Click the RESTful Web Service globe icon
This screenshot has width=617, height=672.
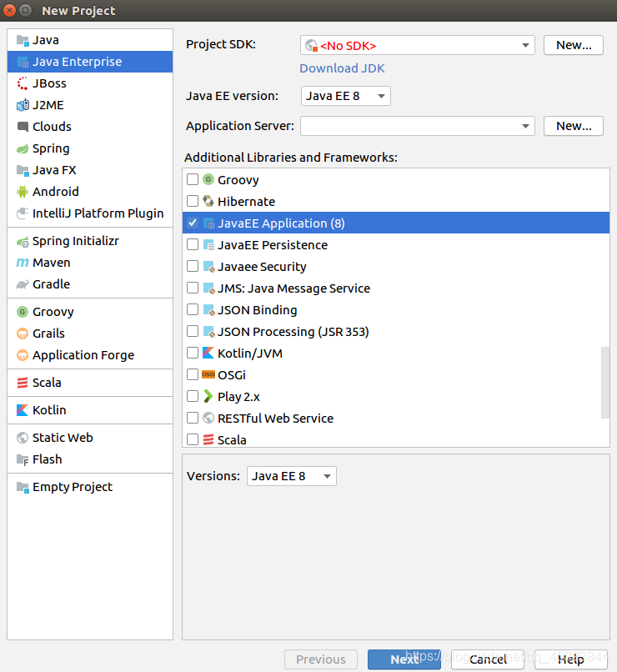coord(208,418)
